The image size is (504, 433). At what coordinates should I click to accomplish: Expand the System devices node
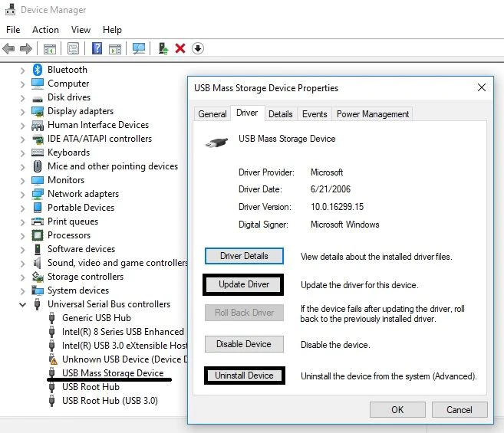click(x=22, y=291)
